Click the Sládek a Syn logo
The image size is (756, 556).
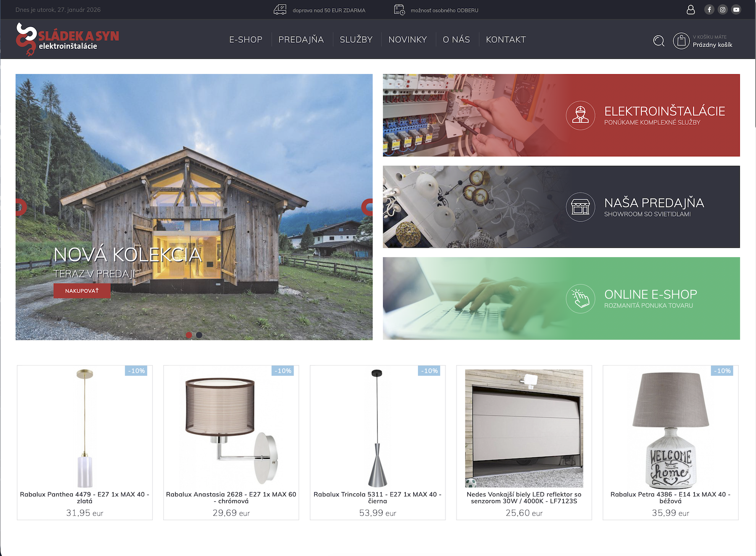pyautogui.click(x=68, y=39)
